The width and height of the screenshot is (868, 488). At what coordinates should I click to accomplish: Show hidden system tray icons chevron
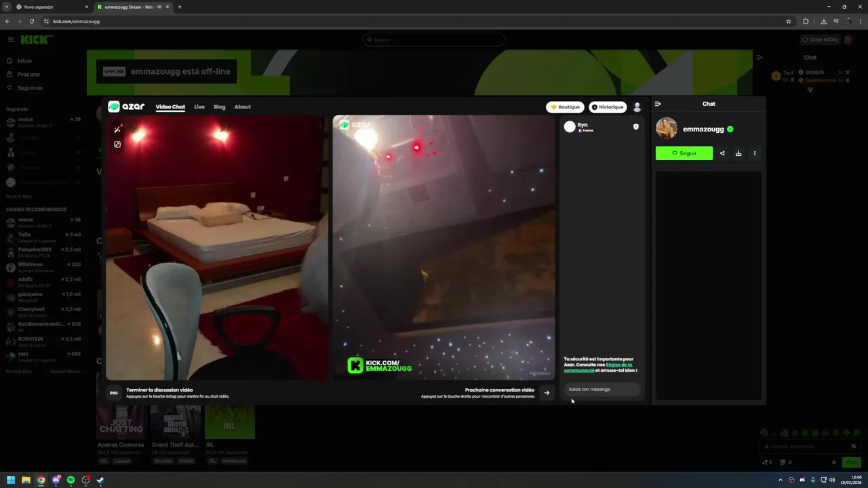click(781, 480)
